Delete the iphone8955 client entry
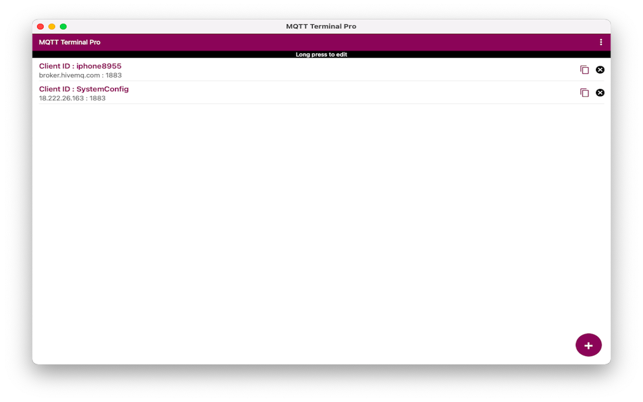Image resolution: width=643 pixels, height=402 pixels. click(600, 70)
